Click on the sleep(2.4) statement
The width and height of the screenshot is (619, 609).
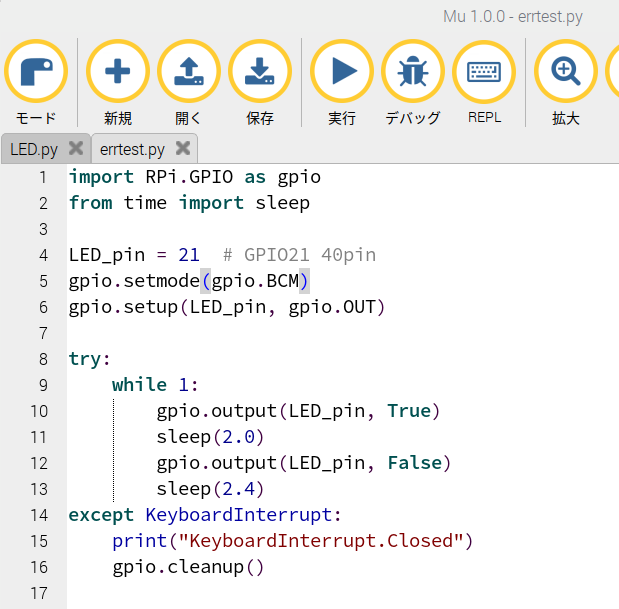pyautogui.click(x=200, y=489)
